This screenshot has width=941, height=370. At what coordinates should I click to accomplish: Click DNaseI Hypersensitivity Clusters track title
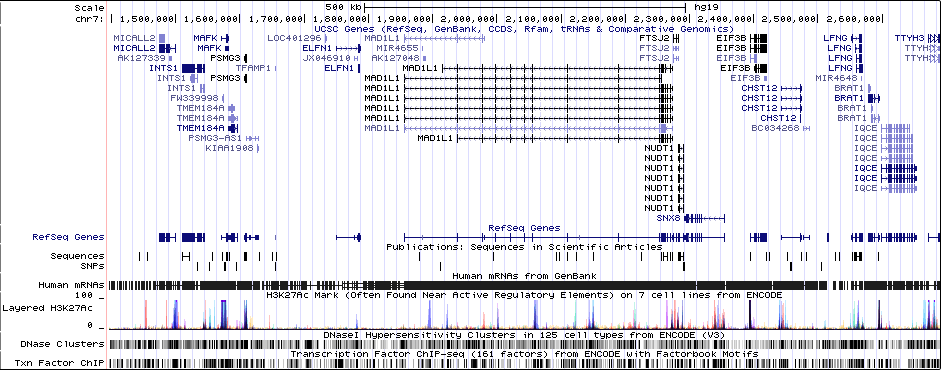coord(524,335)
